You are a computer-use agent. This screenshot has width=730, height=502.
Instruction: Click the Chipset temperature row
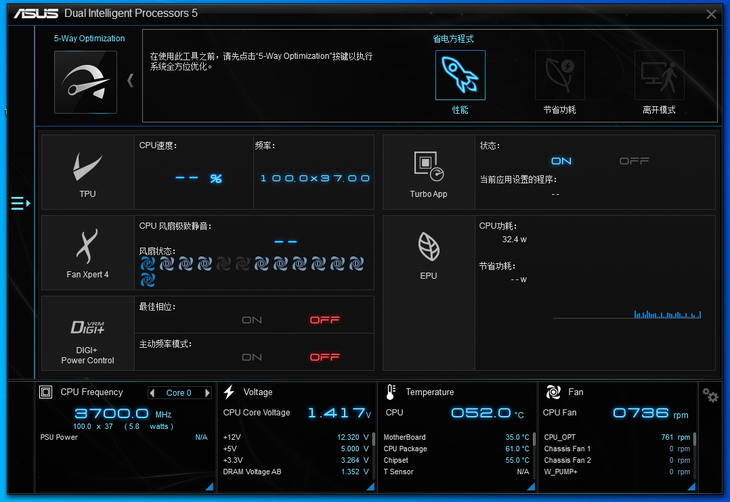[456, 460]
